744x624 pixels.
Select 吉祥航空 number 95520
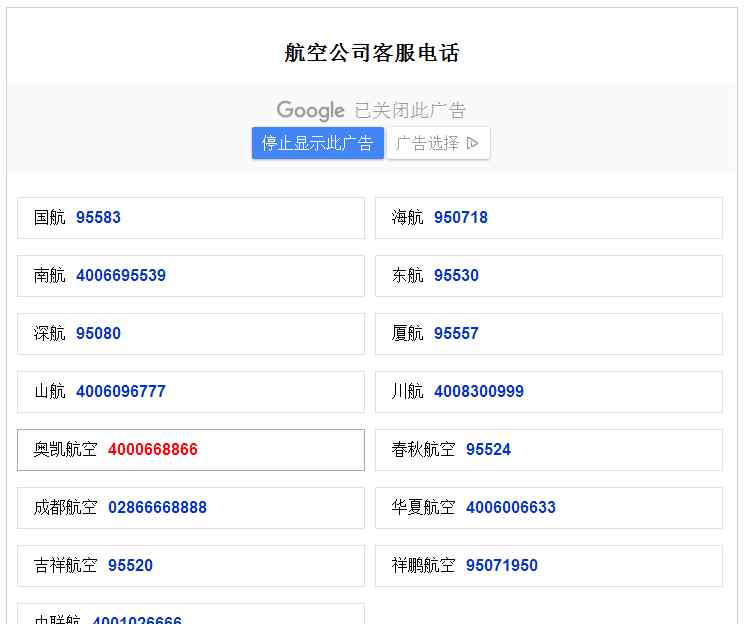[x=130, y=565]
